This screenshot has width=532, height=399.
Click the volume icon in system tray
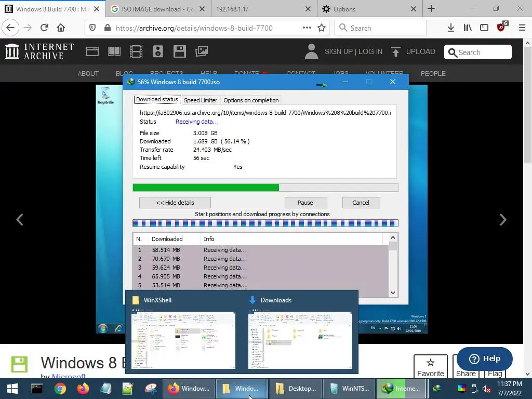pyautogui.click(x=486, y=389)
